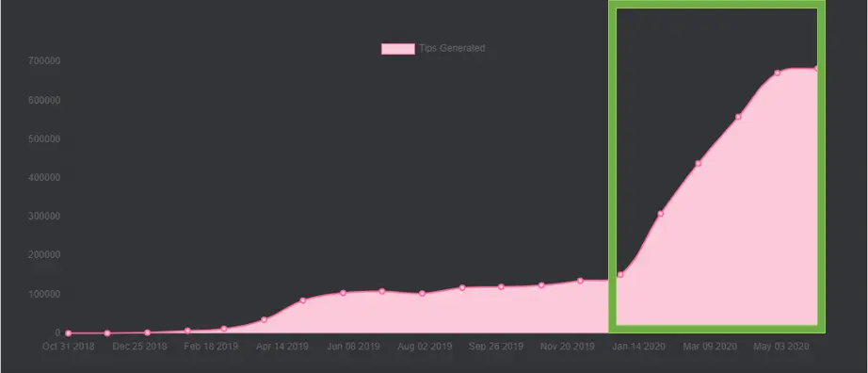Click the data point near 310000
Screen dimensions: 868x373
660,214
